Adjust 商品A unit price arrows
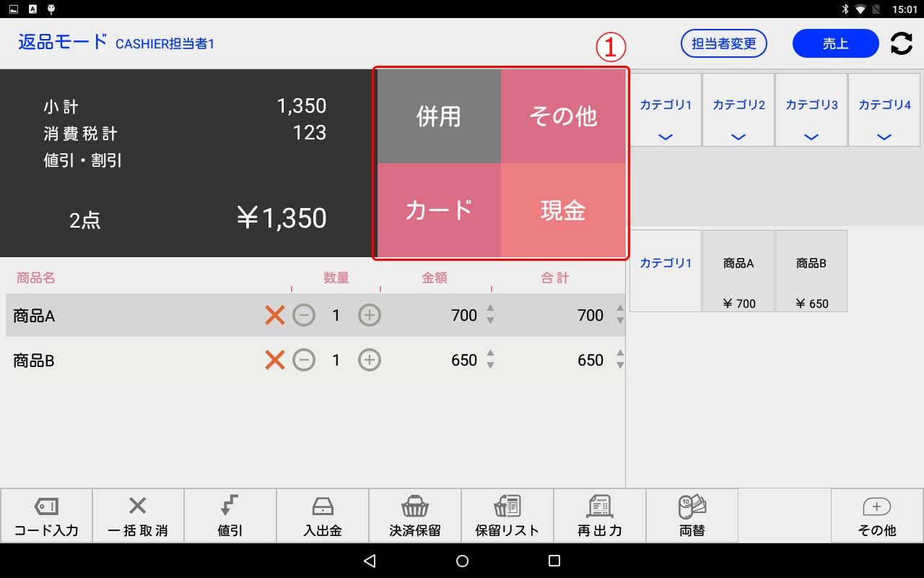 (x=490, y=314)
